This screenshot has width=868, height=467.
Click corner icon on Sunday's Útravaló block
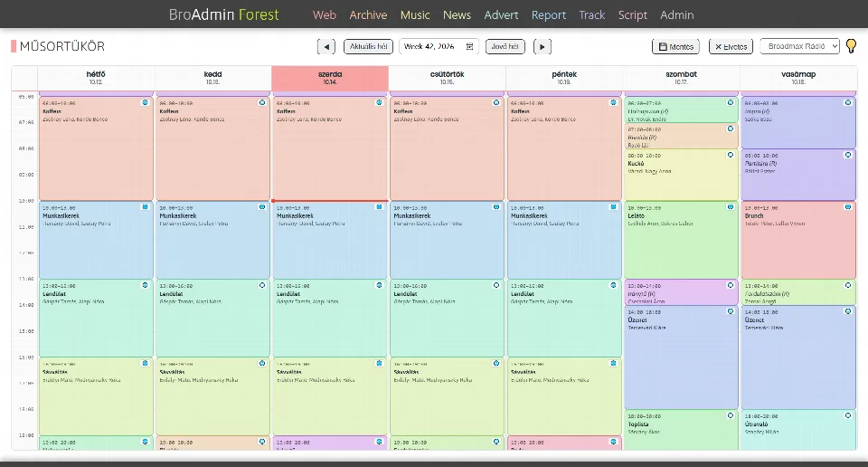pos(847,415)
